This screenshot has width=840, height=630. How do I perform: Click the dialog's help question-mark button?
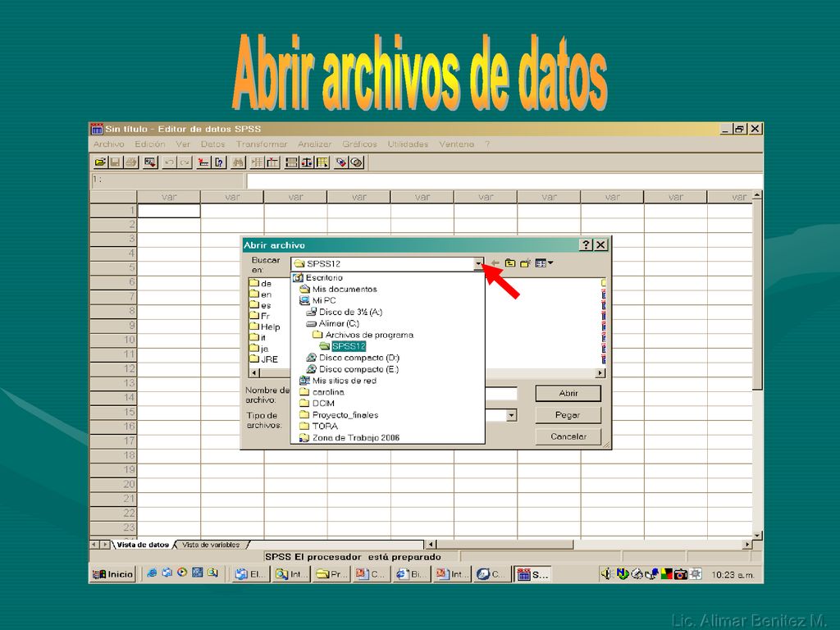[x=586, y=244]
